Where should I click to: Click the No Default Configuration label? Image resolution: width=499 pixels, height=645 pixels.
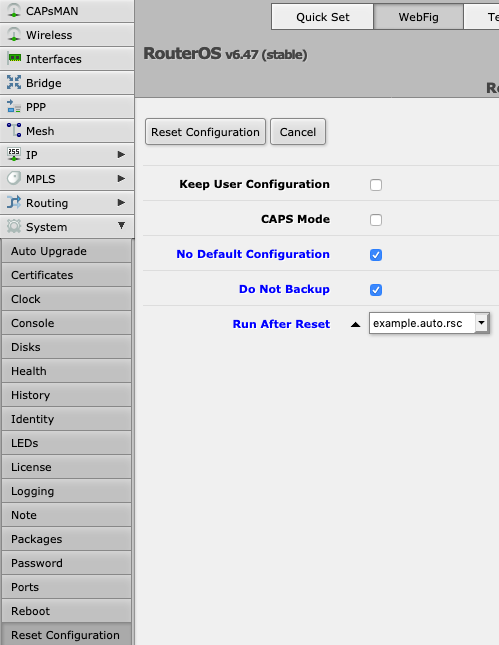[x=253, y=254]
